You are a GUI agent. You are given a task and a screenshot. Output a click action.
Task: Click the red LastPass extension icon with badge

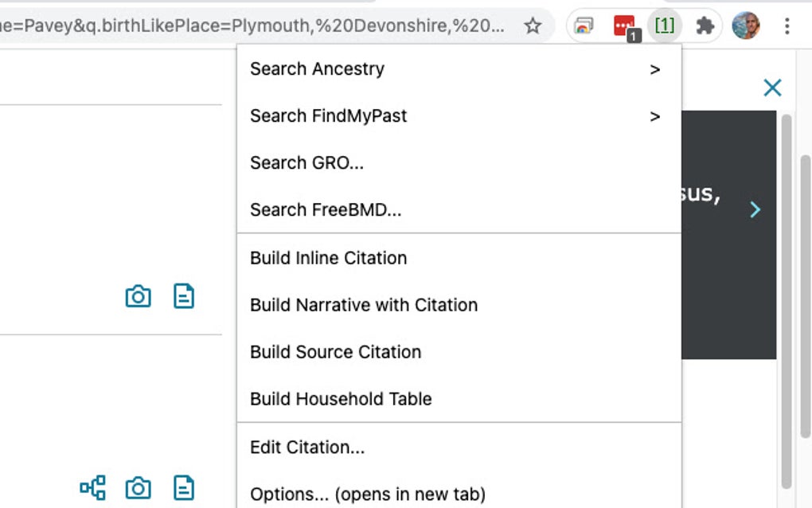(623, 25)
